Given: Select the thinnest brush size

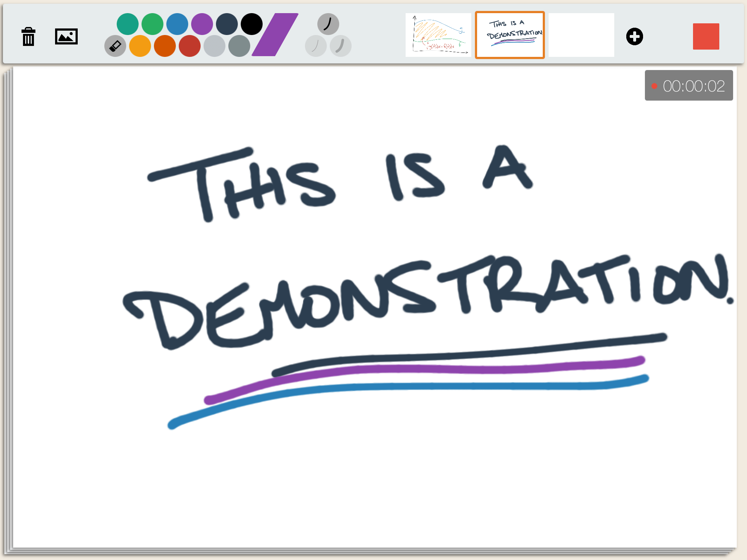Looking at the screenshot, I should (316, 46).
